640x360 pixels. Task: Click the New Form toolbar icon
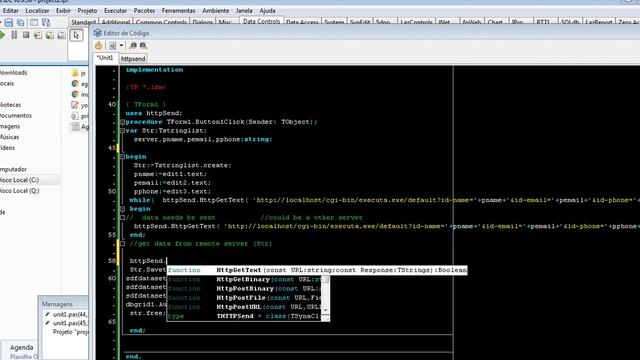point(33,22)
